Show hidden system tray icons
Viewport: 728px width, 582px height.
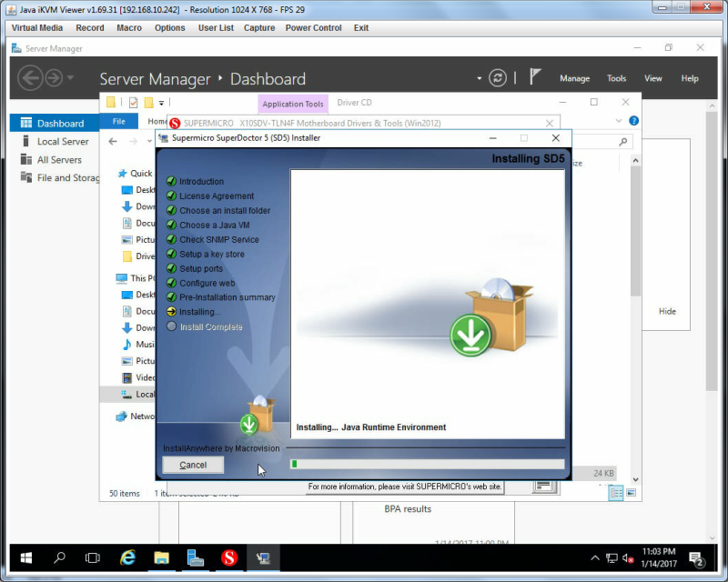click(595, 557)
